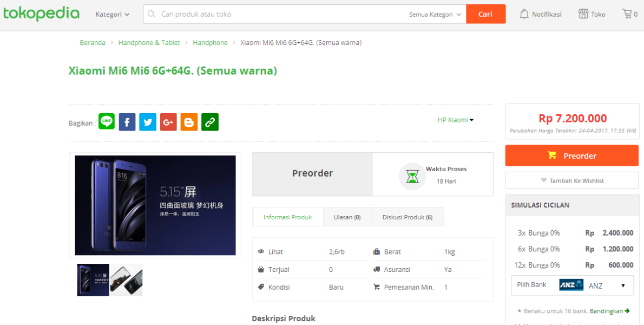Click the orange Cari search button
Screen dimensions: 644x325
pyautogui.click(x=485, y=14)
